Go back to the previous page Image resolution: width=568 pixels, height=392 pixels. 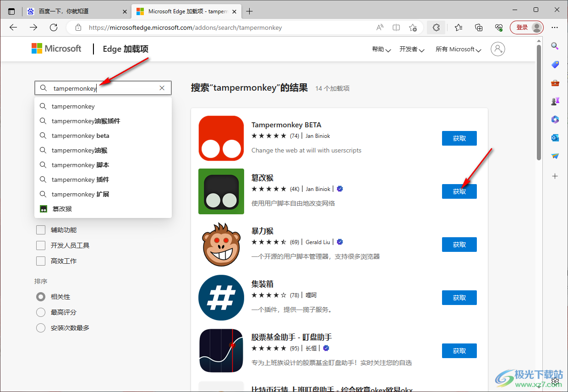pos(13,27)
